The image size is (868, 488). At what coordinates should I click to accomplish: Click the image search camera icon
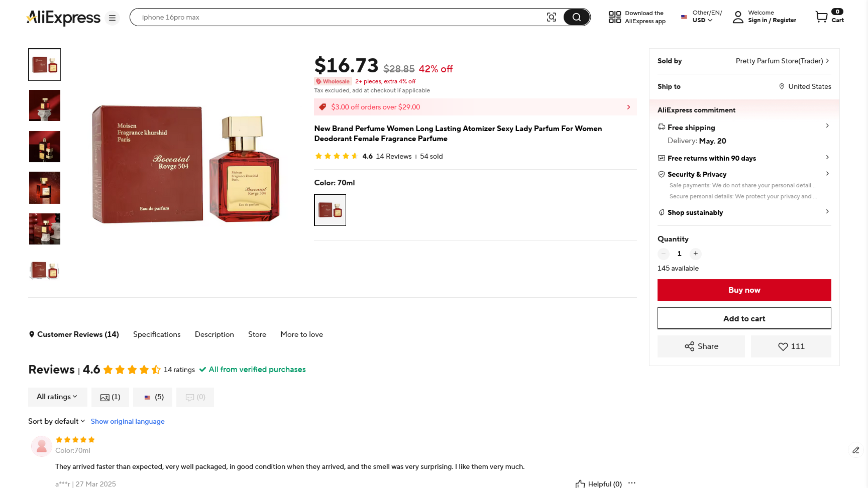point(551,17)
